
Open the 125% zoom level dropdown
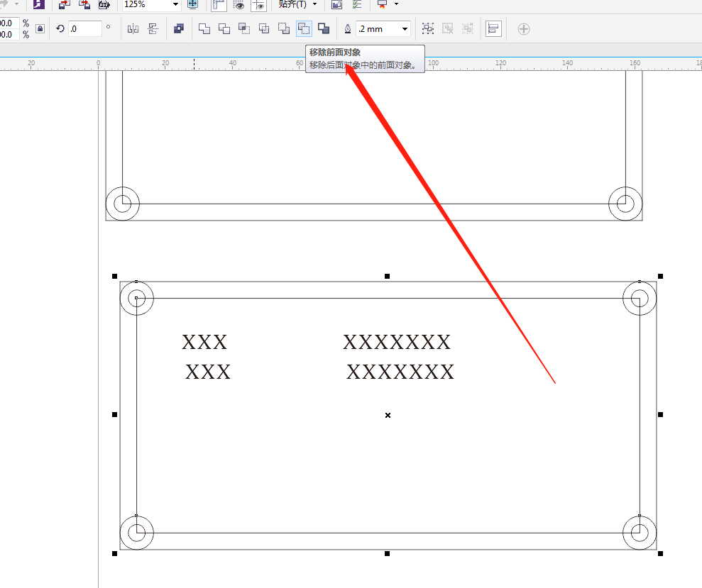point(175,4)
